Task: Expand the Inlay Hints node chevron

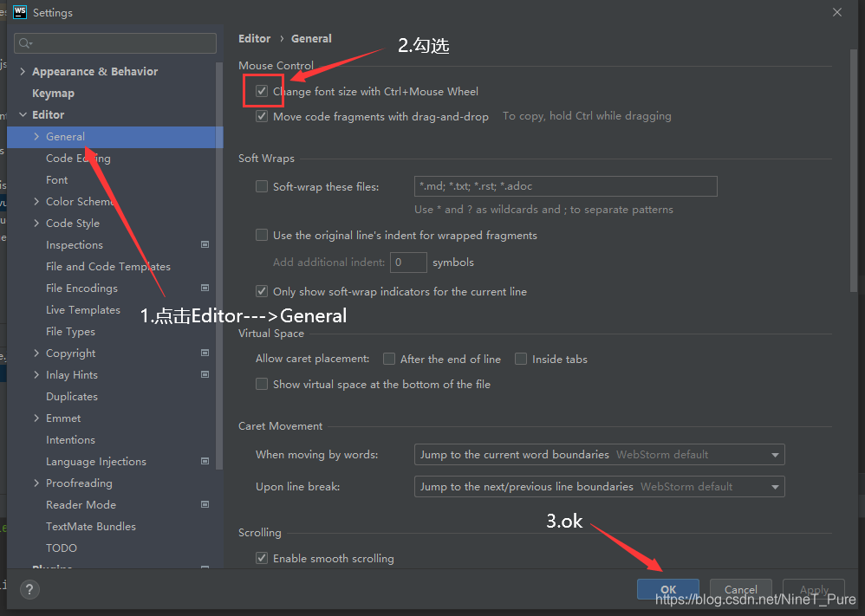Action: click(x=36, y=374)
